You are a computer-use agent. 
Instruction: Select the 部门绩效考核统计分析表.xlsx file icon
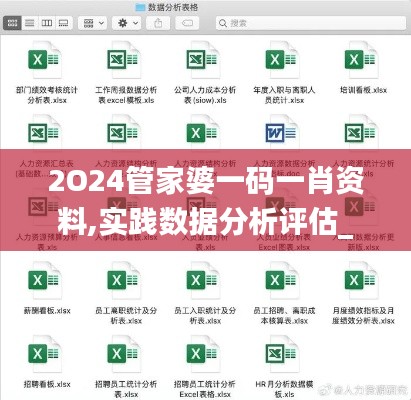(x=44, y=60)
